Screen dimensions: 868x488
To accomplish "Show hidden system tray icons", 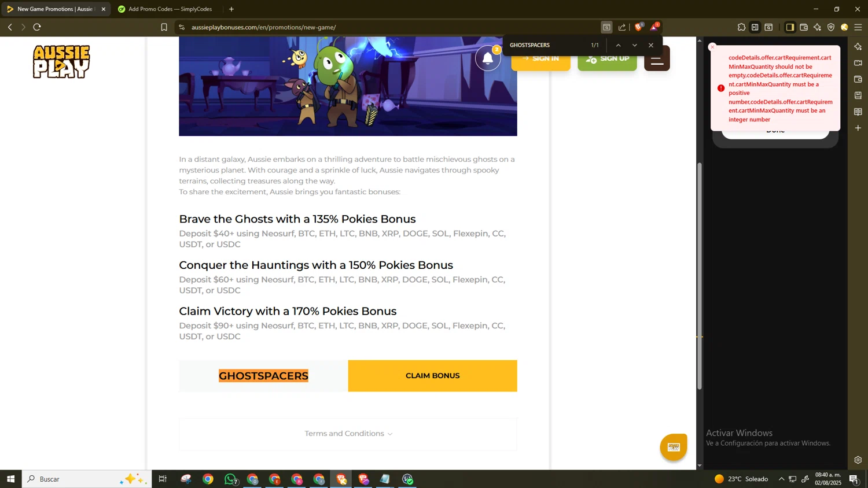I will (x=781, y=479).
